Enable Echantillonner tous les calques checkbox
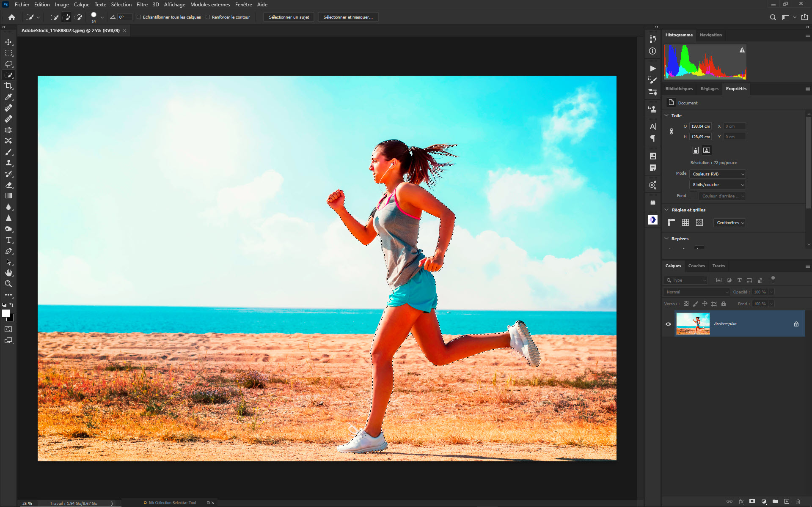Viewport: 812px width, 507px height. click(x=139, y=17)
